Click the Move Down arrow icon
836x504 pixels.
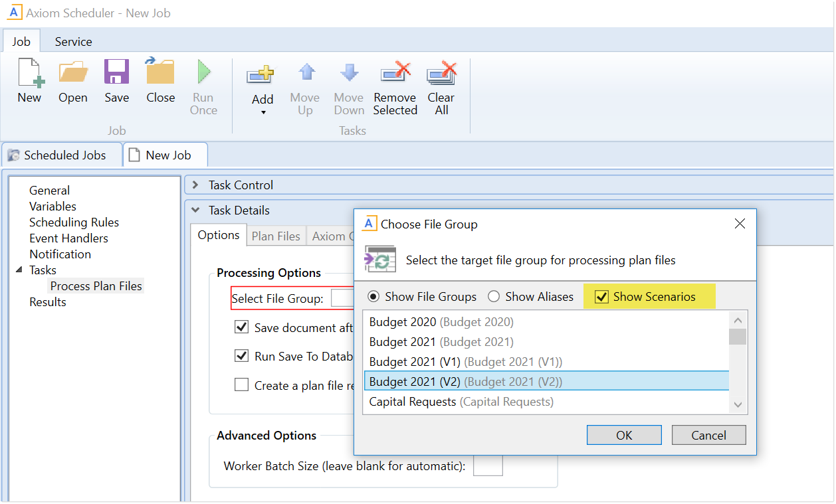349,72
